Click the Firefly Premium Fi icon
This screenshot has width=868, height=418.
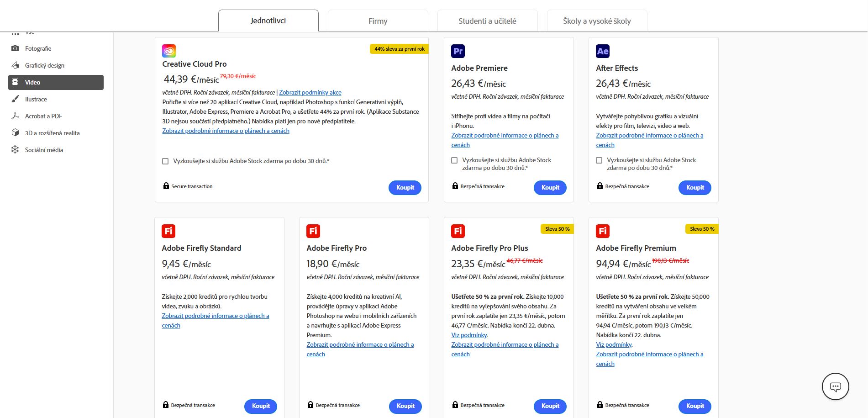603,231
